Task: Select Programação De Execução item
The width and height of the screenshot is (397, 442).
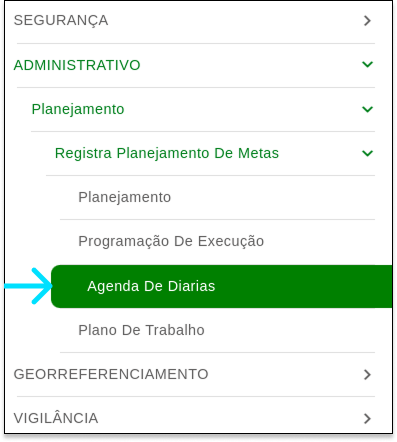Action: [171, 241]
